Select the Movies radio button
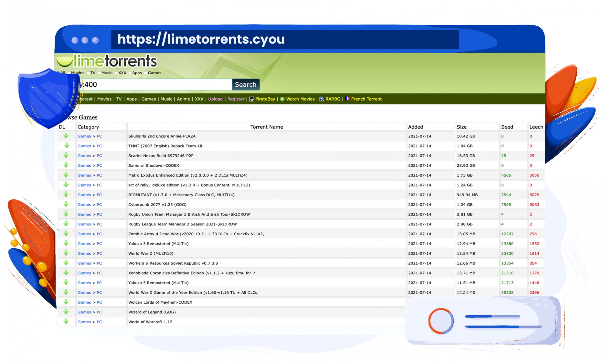605x364 pixels. pos(69,73)
